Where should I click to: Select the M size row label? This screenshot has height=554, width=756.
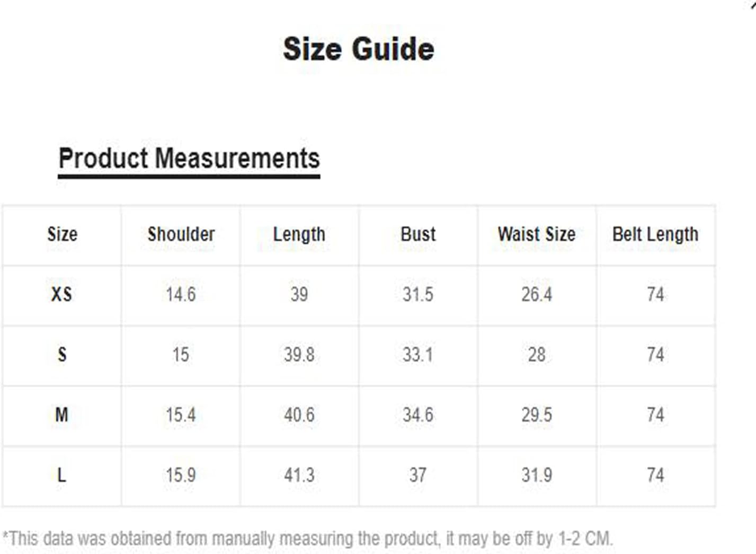coord(62,415)
